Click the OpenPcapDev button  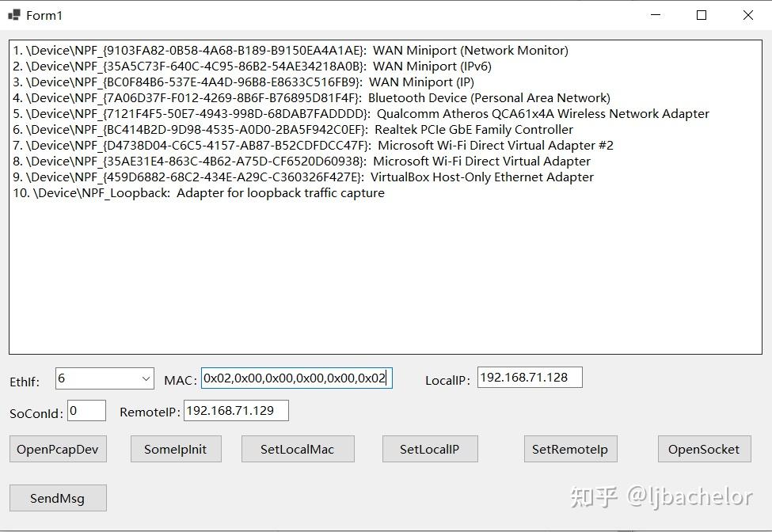[57, 449]
